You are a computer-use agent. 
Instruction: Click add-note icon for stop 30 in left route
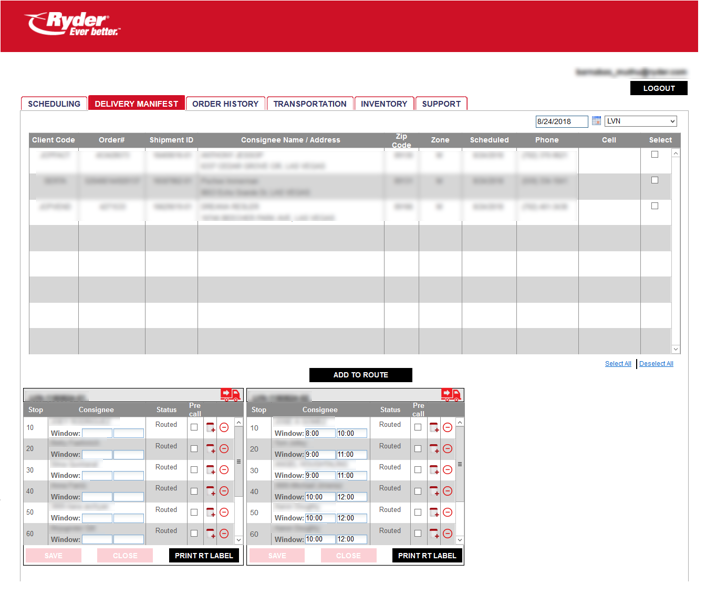[210, 470]
